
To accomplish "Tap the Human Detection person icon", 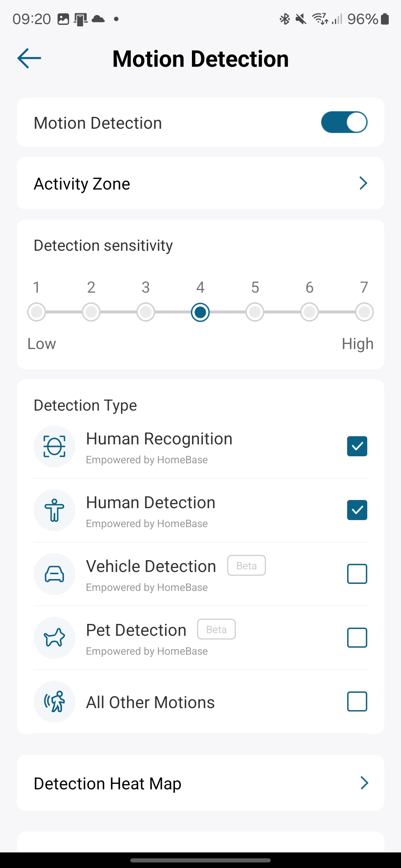I will click(x=55, y=510).
